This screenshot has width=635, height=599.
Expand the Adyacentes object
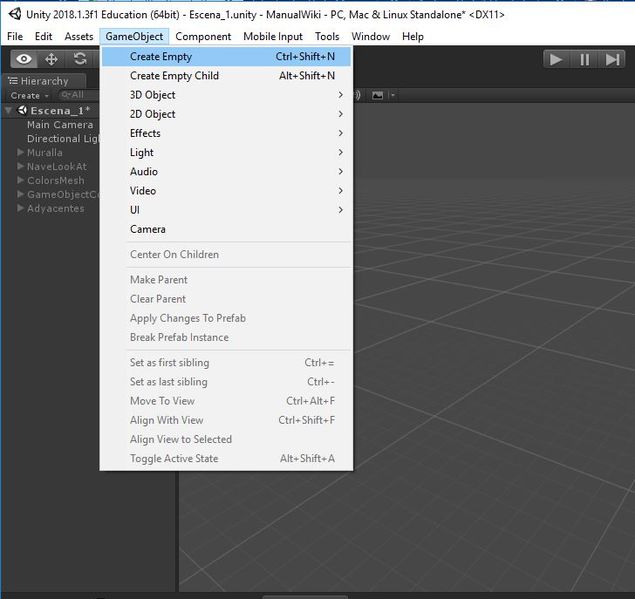[21, 208]
